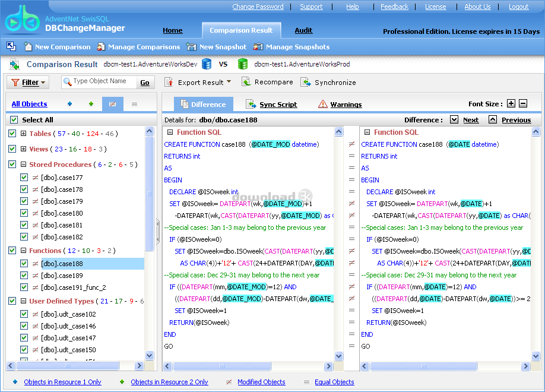Click the Next difference down-arrow icon
The width and height of the screenshot is (545, 392).
pyautogui.click(x=454, y=119)
